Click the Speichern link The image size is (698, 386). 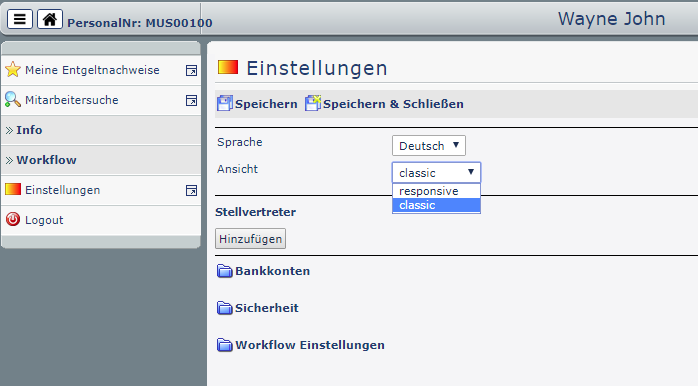click(266, 104)
